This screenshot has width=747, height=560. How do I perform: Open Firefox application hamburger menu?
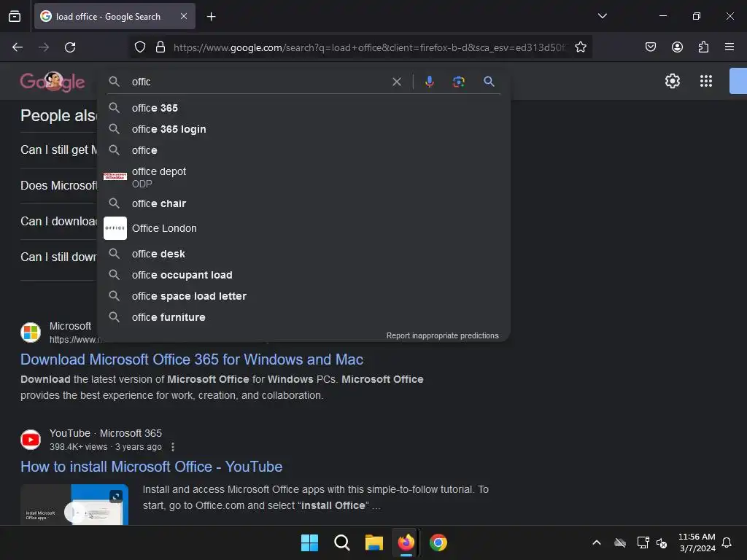(x=729, y=47)
